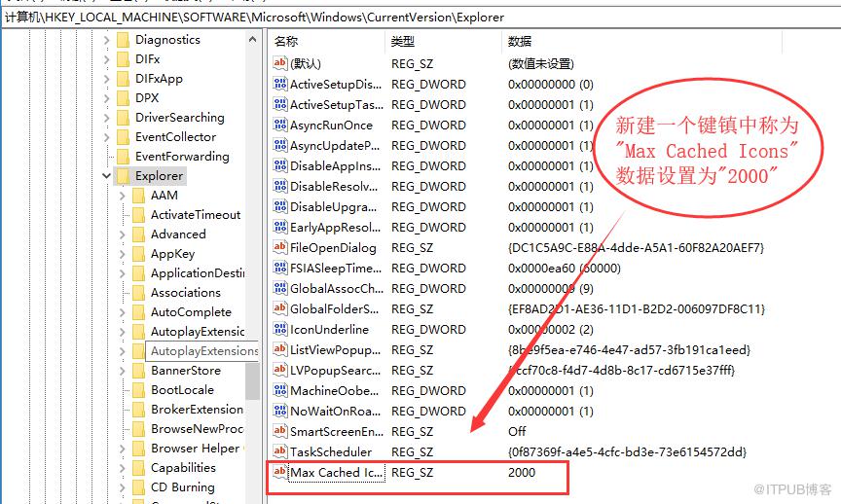
Task: Expand the Browser Helper subkey
Action: 122,449
